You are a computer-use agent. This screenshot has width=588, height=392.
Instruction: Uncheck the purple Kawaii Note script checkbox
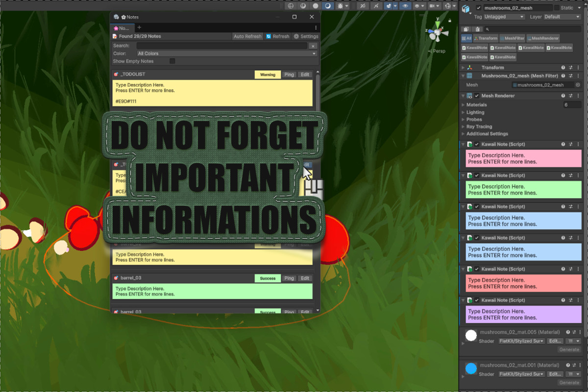[477, 300]
